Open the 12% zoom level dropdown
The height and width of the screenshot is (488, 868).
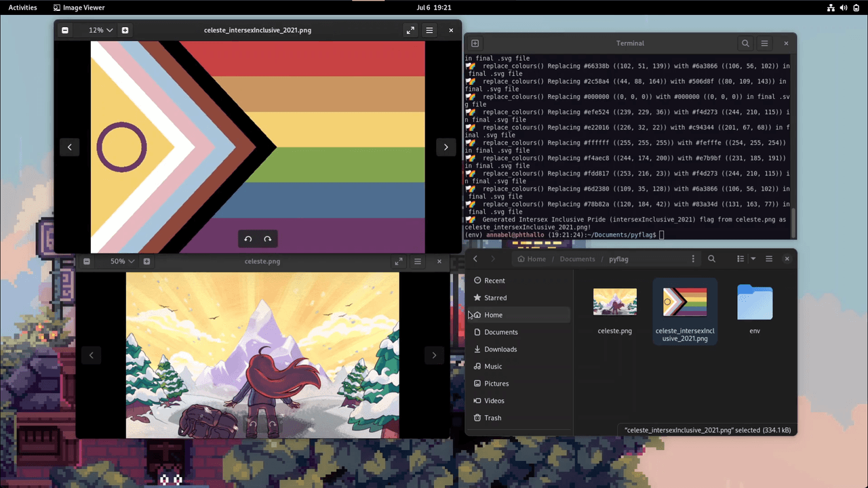point(100,30)
